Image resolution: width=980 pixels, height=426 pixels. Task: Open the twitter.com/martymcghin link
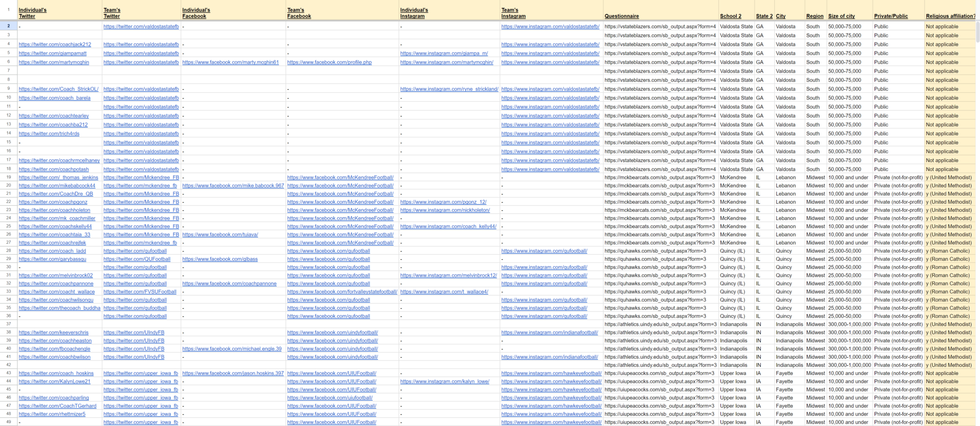pyautogui.click(x=54, y=62)
